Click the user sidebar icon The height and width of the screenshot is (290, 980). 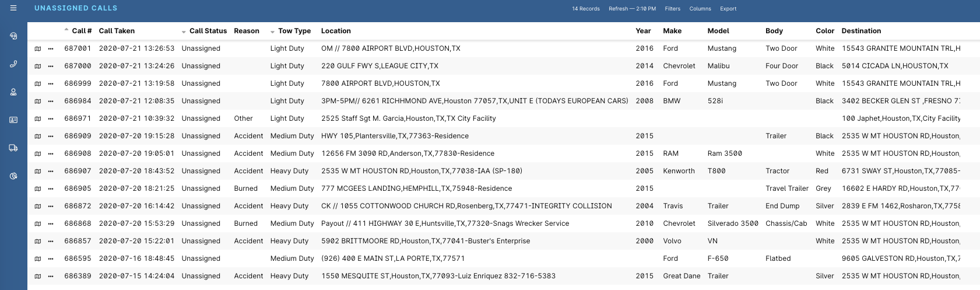tap(13, 92)
